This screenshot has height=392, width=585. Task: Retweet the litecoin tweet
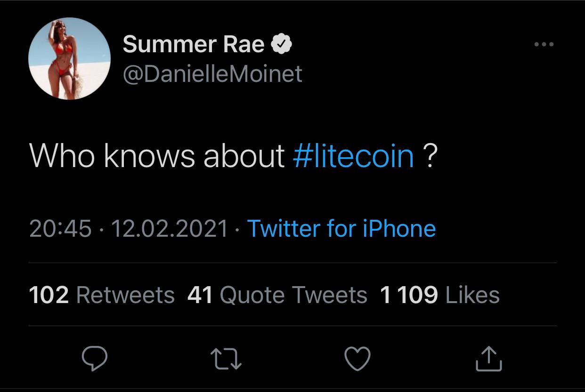tap(227, 359)
